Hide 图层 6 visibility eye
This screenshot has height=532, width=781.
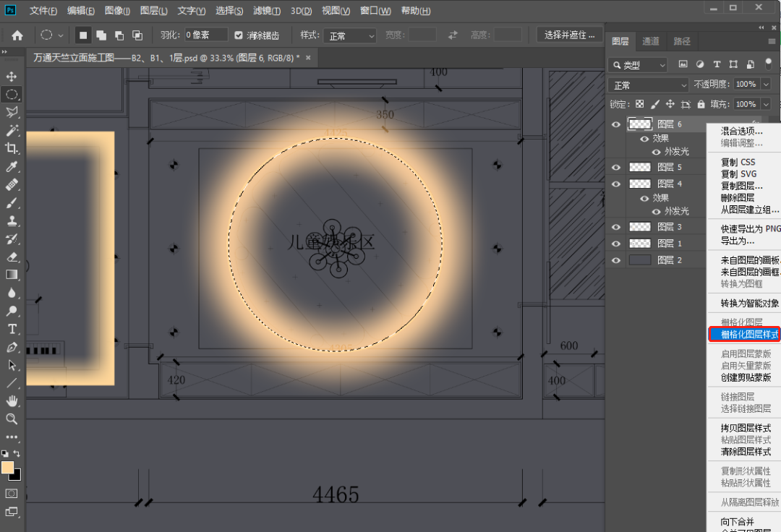[x=615, y=124]
